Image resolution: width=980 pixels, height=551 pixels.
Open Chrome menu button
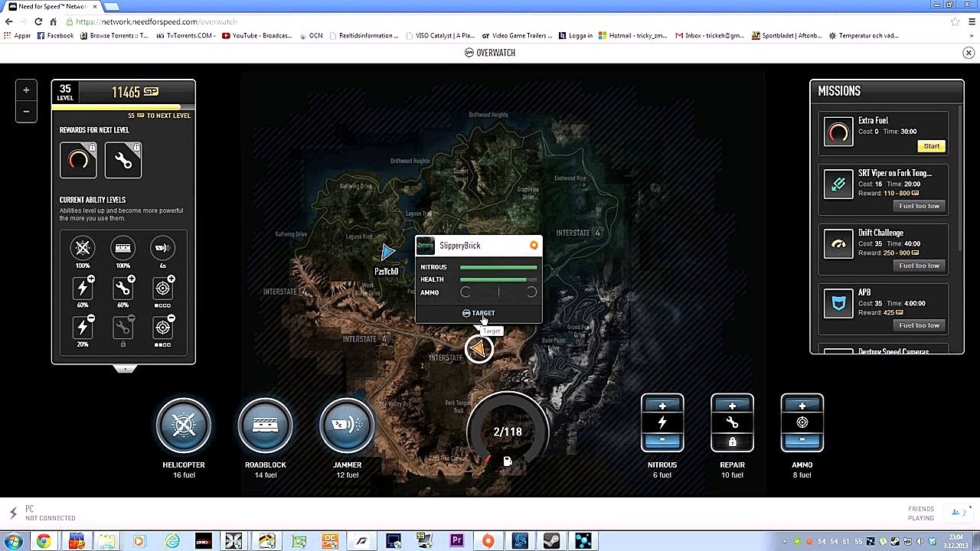970,21
